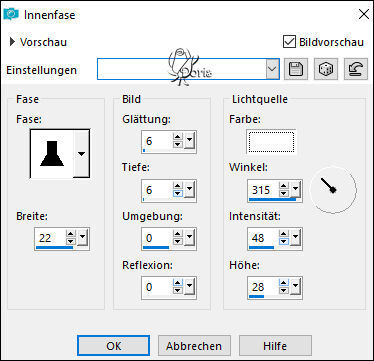This screenshot has height=361, width=374.
Task: Decrease Breite value with down arrow
Action: click(71, 242)
